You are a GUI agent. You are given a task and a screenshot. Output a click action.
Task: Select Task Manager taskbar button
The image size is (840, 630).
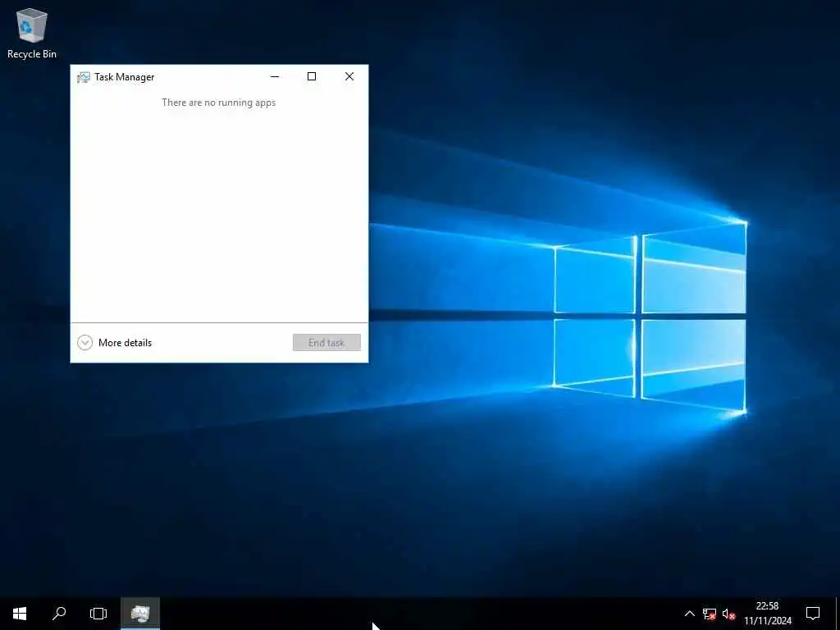139,614
